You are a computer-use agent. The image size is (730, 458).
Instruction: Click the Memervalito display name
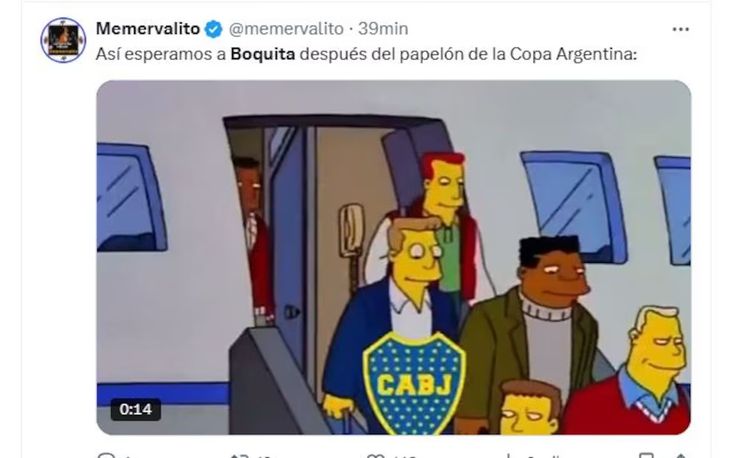148,29
